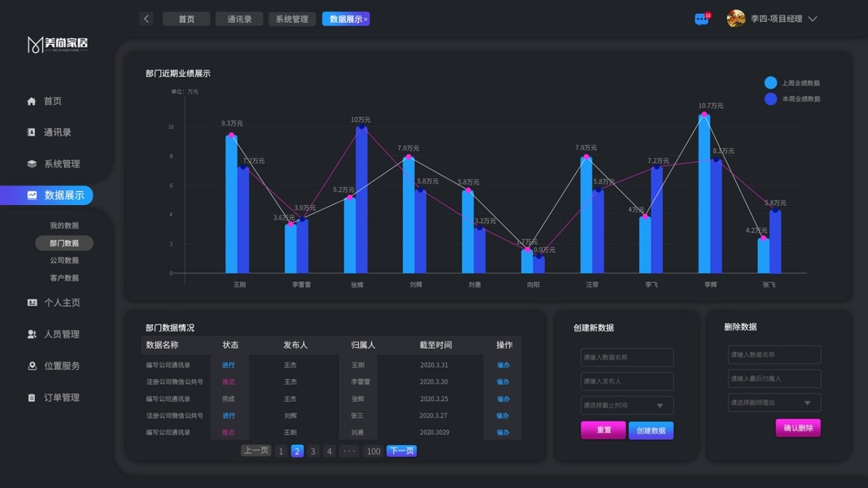Click the pagination ellipsis button
The width and height of the screenshot is (868, 488).
click(349, 451)
